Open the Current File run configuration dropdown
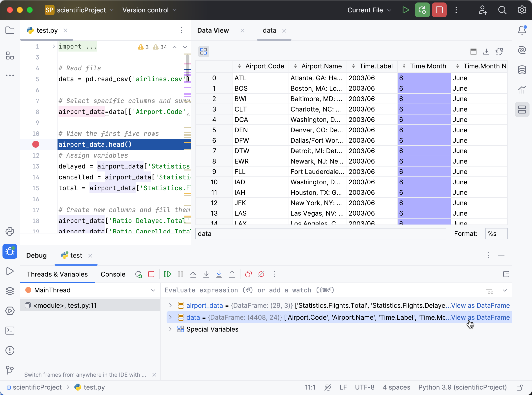Image resolution: width=532 pixels, height=395 pixels. pos(369,10)
